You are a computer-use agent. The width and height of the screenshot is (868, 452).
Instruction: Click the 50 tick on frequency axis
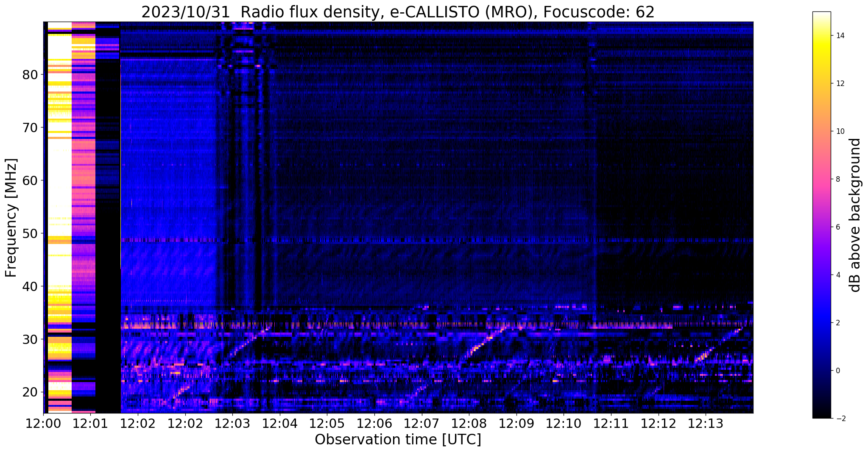(30, 234)
